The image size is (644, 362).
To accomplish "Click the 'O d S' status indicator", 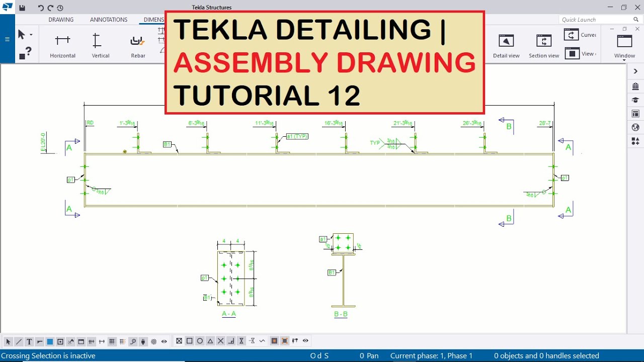I will coord(319,355).
